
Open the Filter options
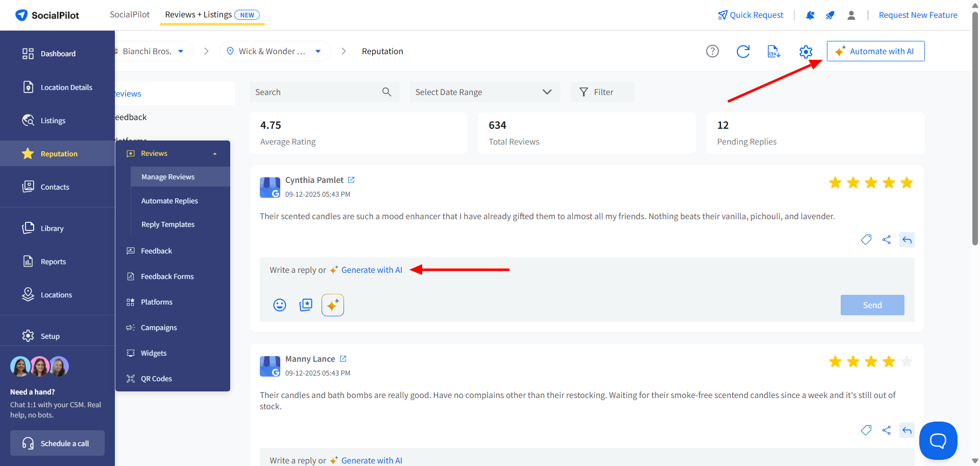(x=602, y=92)
